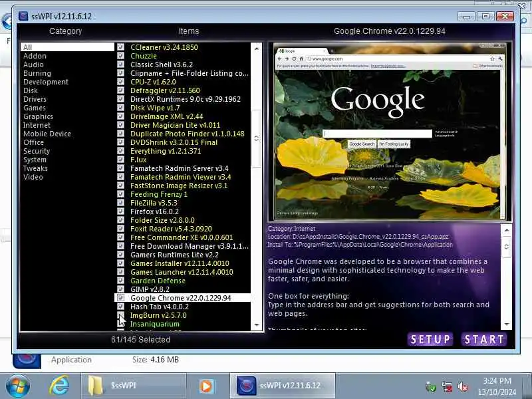Click the volume muted tray icon
This screenshot has width=532, height=399.
click(463, 386)
